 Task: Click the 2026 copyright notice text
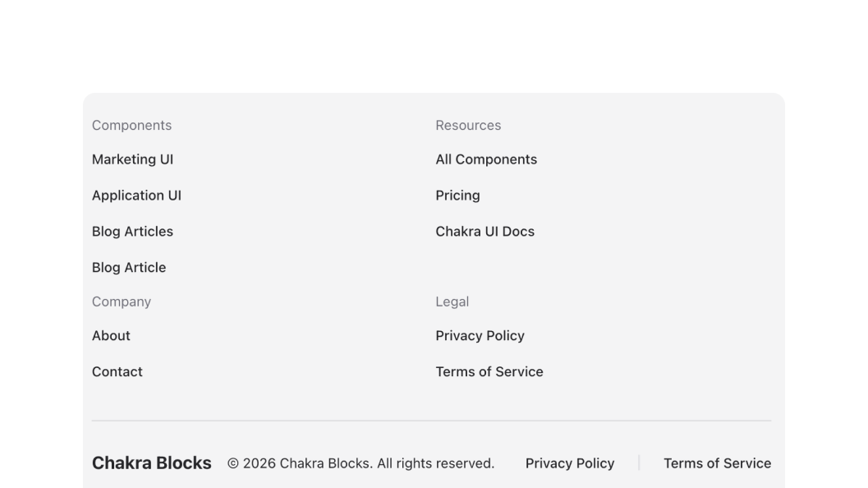click(361, 463)
